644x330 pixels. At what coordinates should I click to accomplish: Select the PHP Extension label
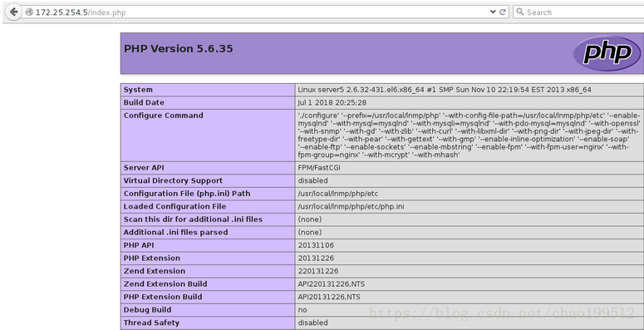tap(152, 258)
